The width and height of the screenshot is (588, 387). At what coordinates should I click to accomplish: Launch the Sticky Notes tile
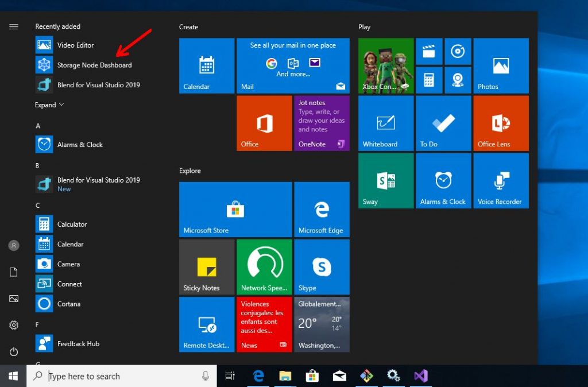coord(207,267)
